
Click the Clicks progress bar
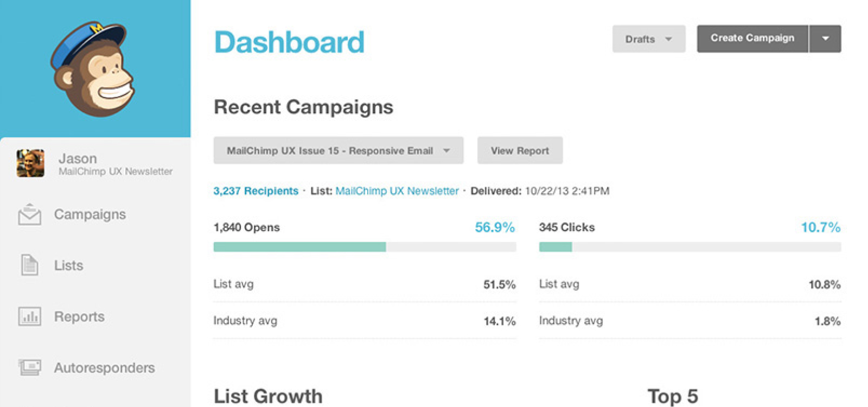[x=690, y=247]
